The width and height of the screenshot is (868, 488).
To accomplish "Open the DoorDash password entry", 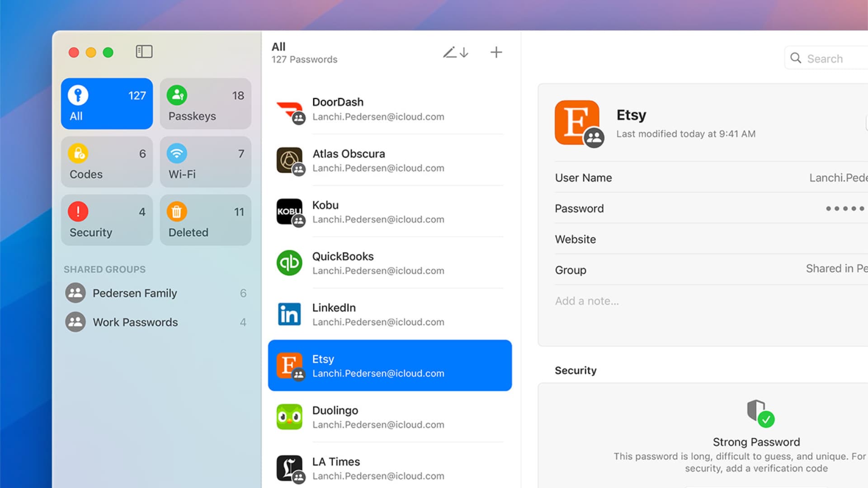I will [x=390, y=109].
